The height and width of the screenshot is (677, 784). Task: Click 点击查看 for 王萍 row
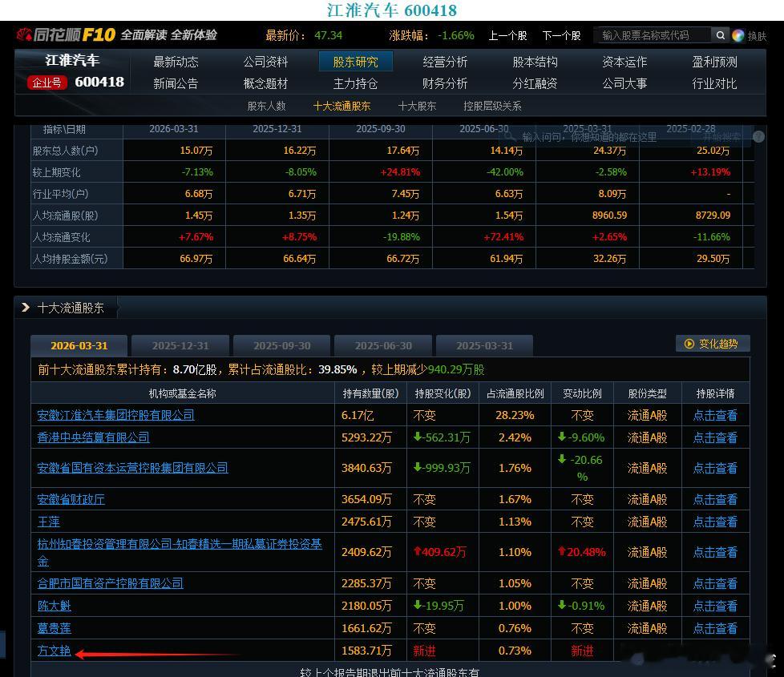coord(715,522)
